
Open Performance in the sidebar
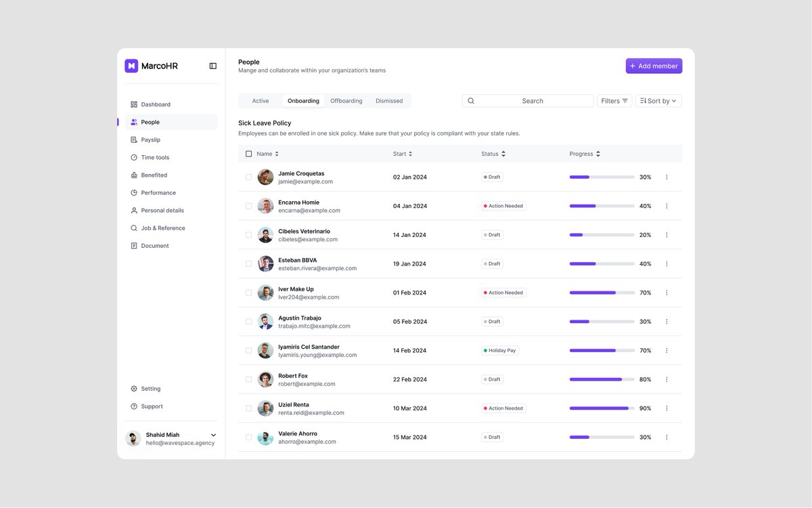point(171,192)
